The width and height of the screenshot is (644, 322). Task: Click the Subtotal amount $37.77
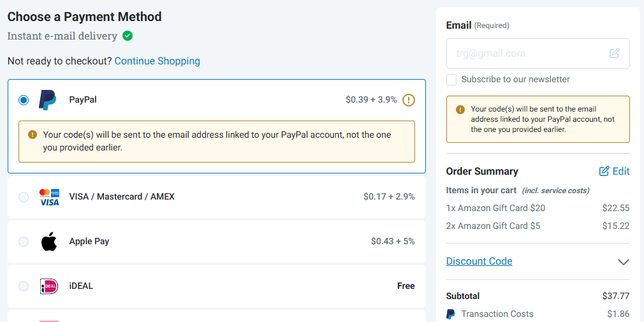616,296
